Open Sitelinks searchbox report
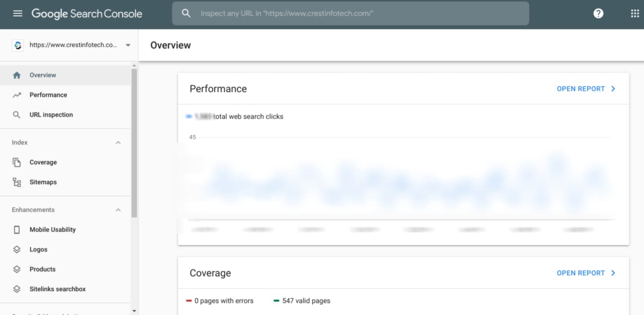The height and width of the screenshot is (315, 644). click(x=65, y=289)
